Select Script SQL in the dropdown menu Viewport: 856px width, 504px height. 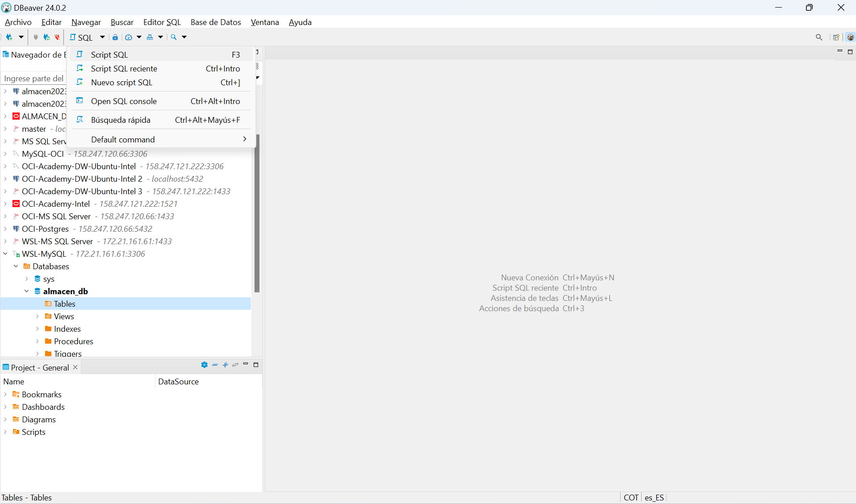[x=161, y=54]
